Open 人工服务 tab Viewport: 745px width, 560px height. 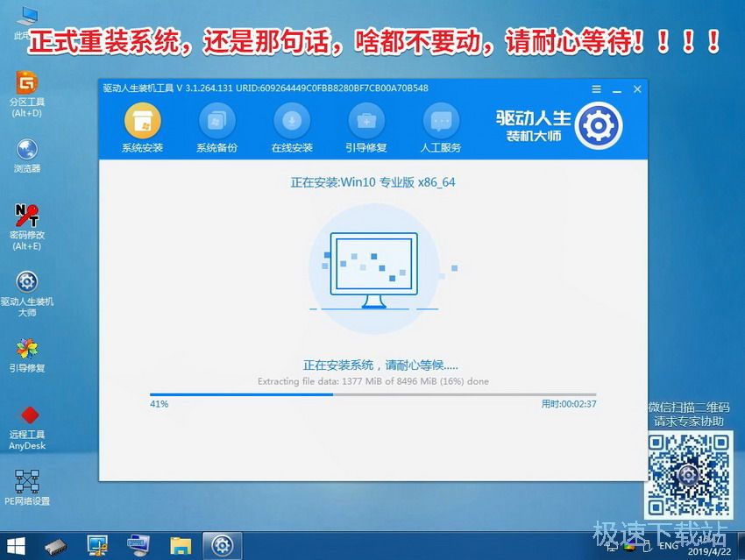pos(441,129)
